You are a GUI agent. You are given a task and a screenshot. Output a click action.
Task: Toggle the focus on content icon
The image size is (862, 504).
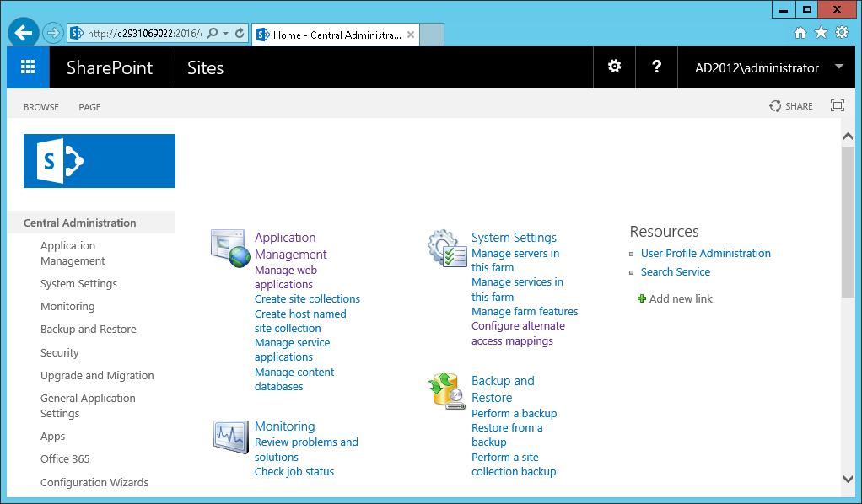point(837,106)
